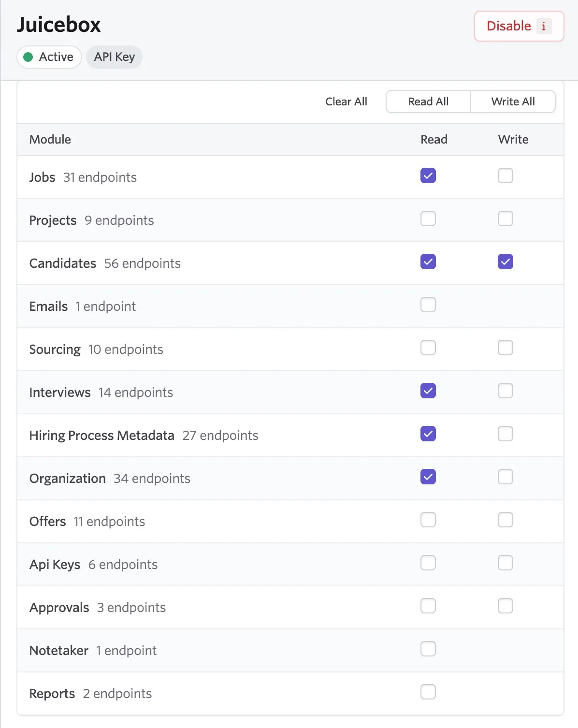This screenshot has height=728, width=578.
Task: Click the Projects module name
Action: [53, 220]
